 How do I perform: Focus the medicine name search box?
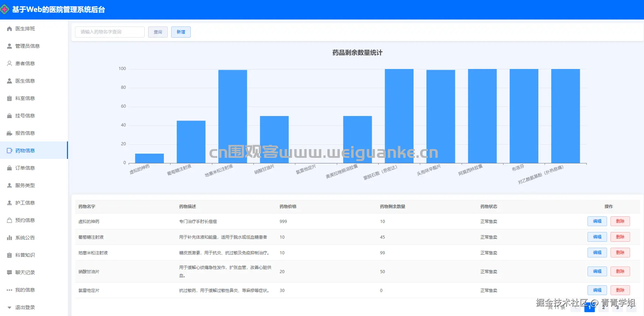(110, 32)
